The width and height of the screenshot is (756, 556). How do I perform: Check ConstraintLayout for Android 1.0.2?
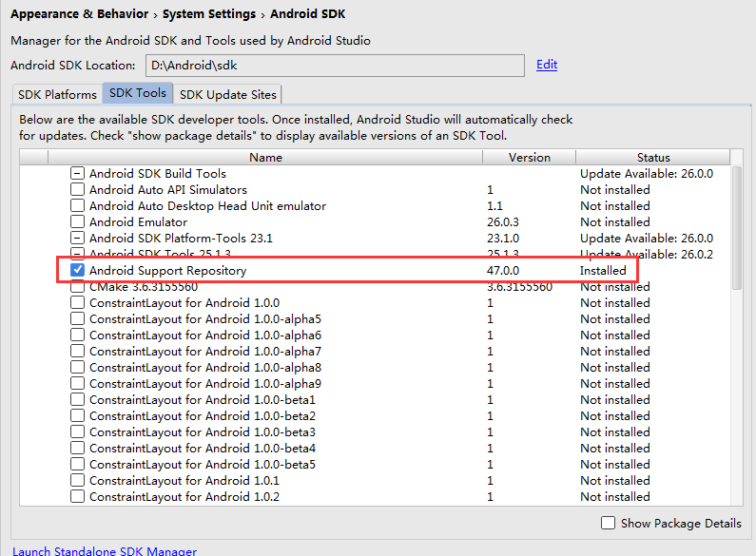(77, 497)
